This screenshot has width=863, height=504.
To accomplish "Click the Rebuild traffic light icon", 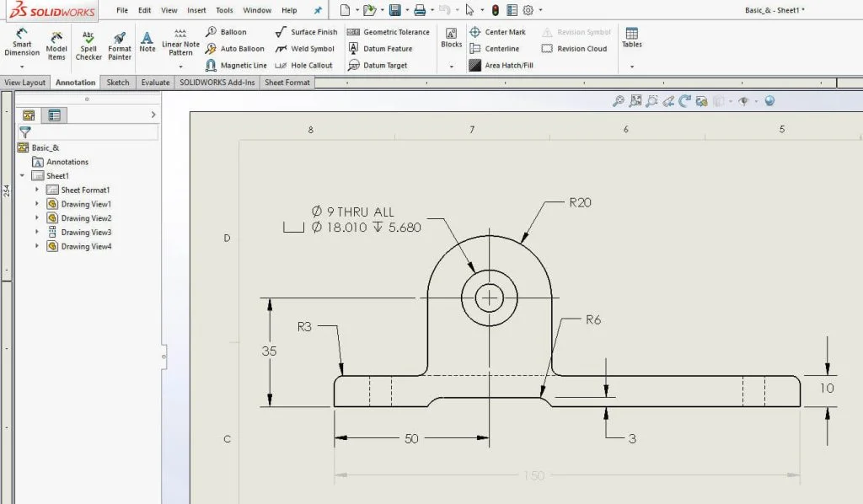I will point(496,10).
